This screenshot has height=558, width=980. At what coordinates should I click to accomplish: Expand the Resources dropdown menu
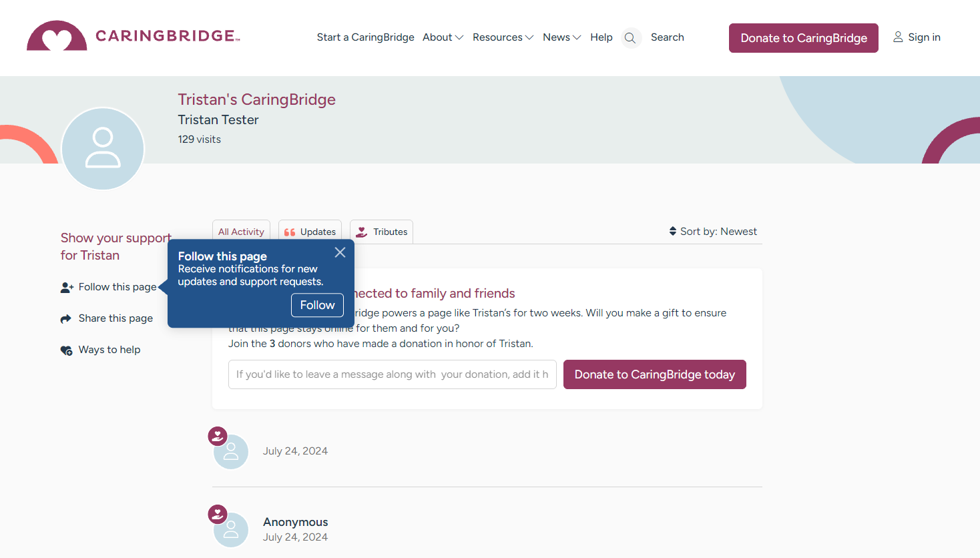(503, 37)
